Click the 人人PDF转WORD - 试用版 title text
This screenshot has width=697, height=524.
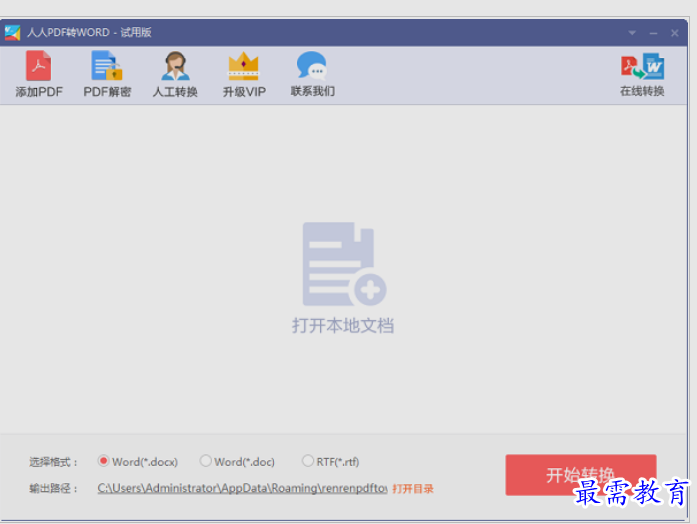click(89, 32)
